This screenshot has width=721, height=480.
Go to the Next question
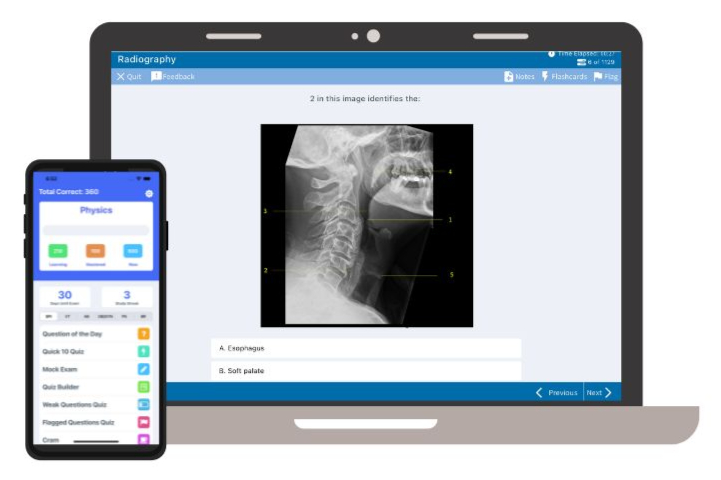click(x=599, y=393)
